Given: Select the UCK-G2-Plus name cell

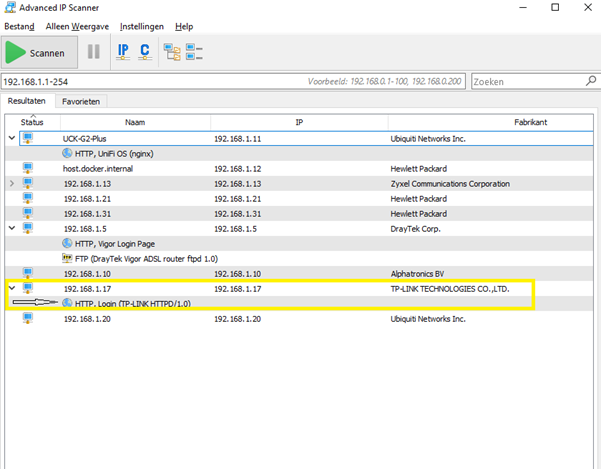Looking at the screenshot, I should 84,139.
